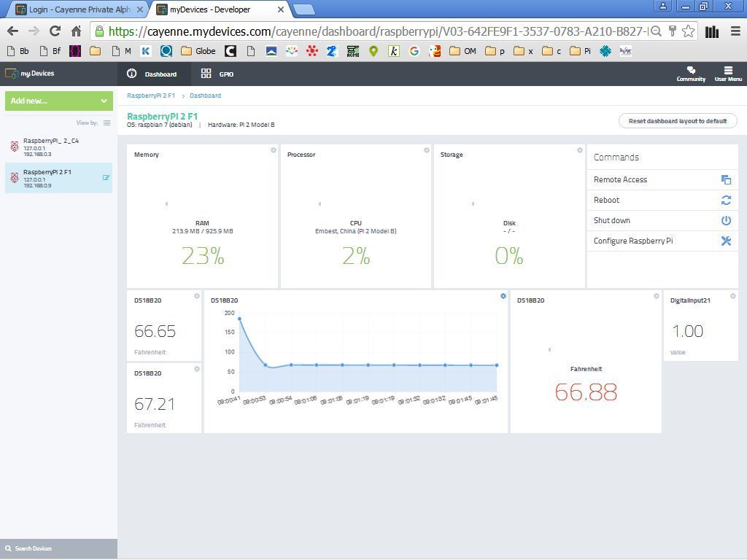The height and width of the screenshot is (560, 747).
Task: Expand the Add new... dropdown
Action: (x=59, y=101)
